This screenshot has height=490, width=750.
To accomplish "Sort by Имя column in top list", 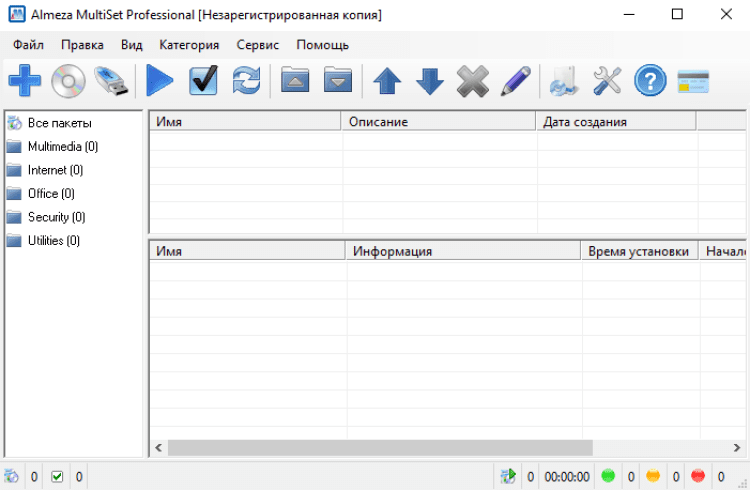I will click(x=245, y=122).
